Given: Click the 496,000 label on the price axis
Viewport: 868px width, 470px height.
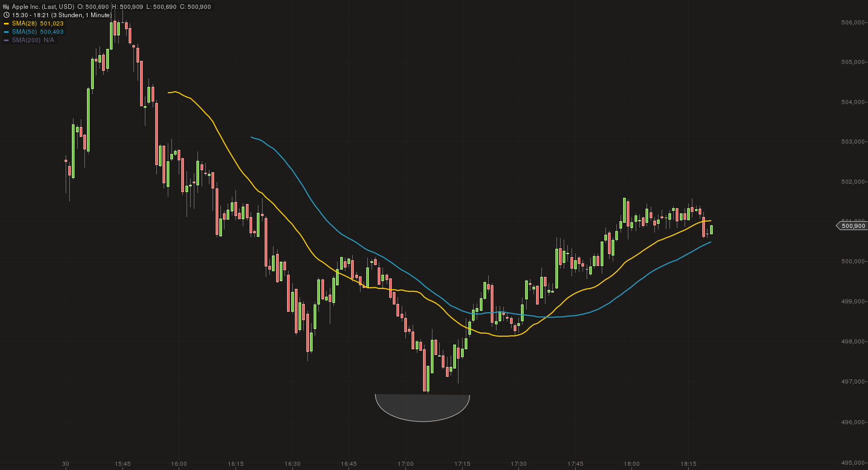Looking at the screenshot, I should tap(852, 422).
